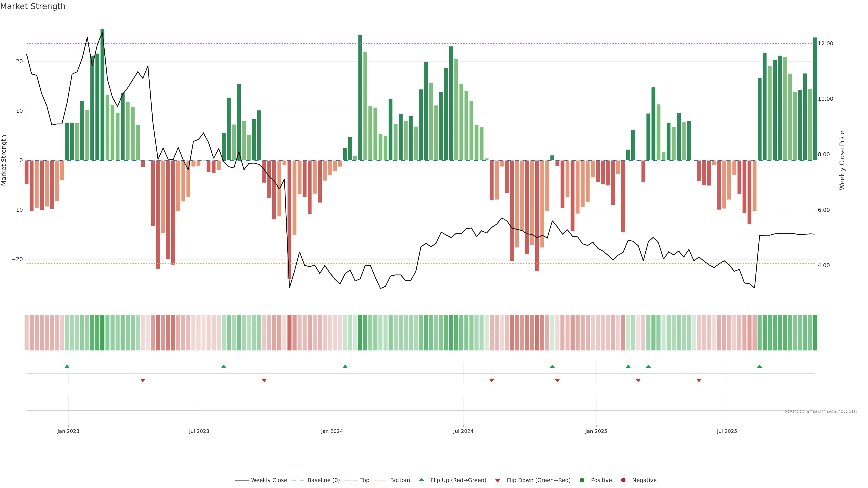Image resolution: width=868 pixels, height=488 pixels.
Task: Click the rightmost dark green heatmap cell
Action: 815,332
